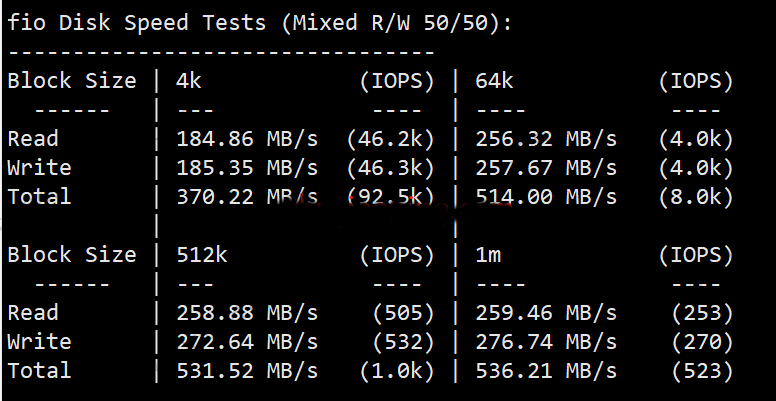The height and width of the screenshot is (401, 776).
Task: Click the 514.00 MB/s total value
Action: pyautogui.click(x=546, y=196)
